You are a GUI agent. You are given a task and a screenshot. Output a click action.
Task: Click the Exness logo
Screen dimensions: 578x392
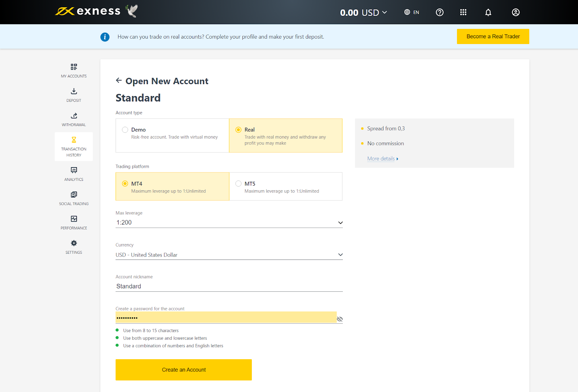pyautogui.click(x=88, y=11)
